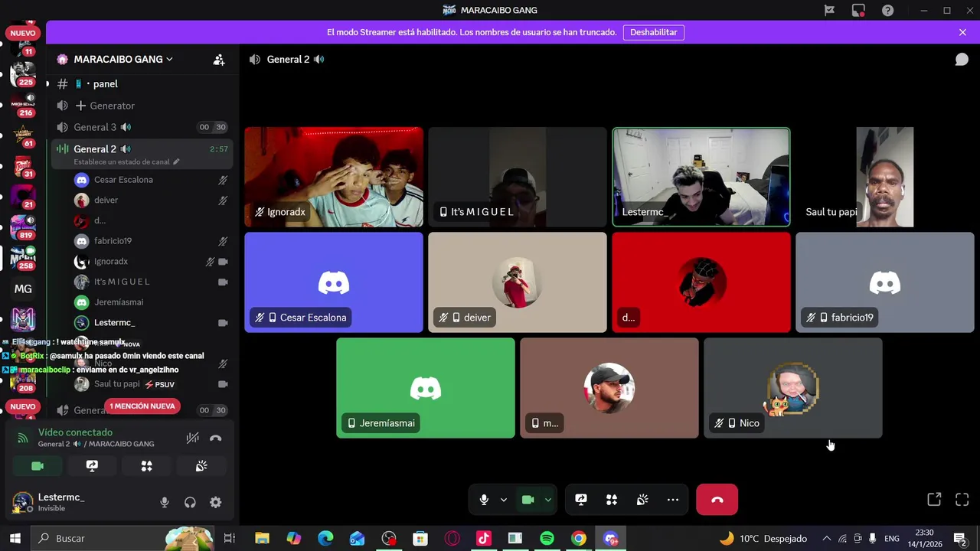Share screen from the voice status panel
Viewport: 980px width, 551px height.
[92, 466]
